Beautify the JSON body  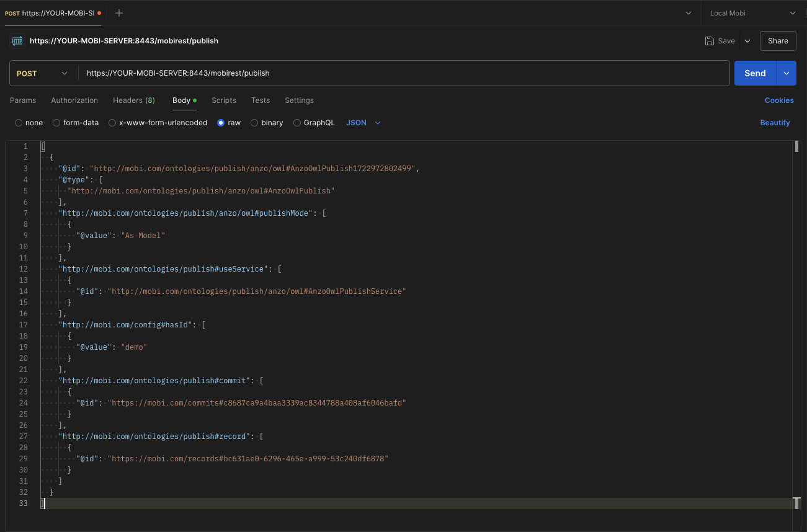775,123
